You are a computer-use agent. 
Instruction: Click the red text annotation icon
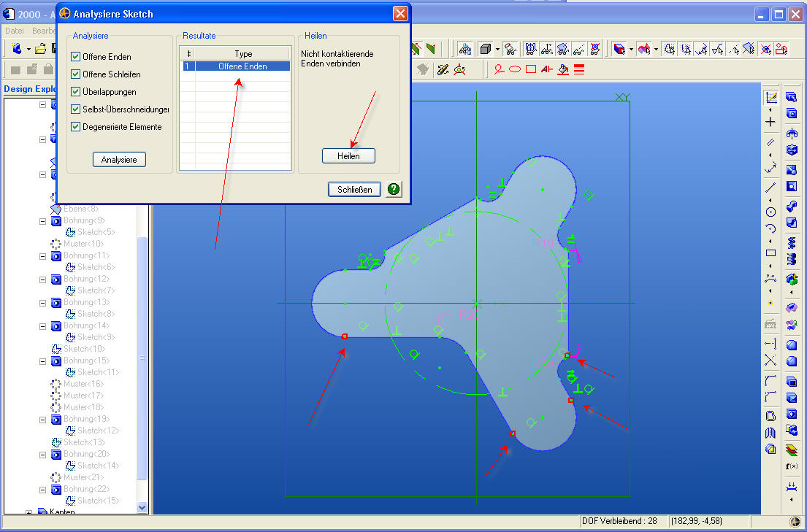tap(546, 69)
